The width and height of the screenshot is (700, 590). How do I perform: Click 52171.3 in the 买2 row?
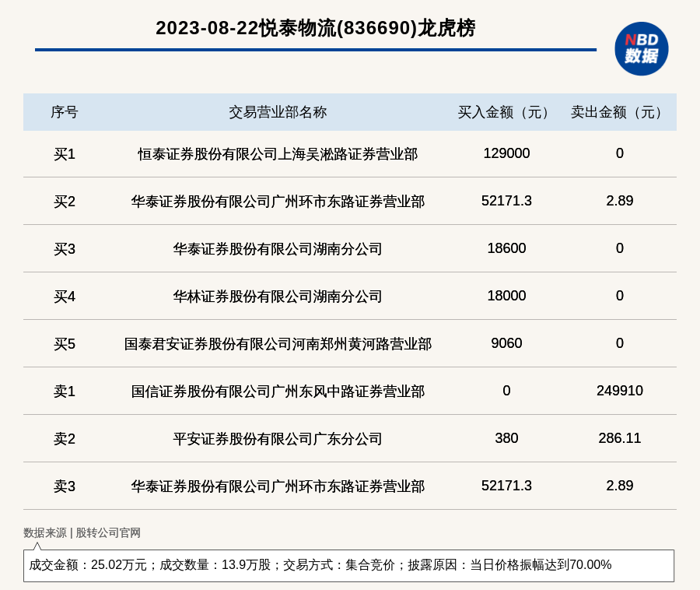(x=506, y=201)
